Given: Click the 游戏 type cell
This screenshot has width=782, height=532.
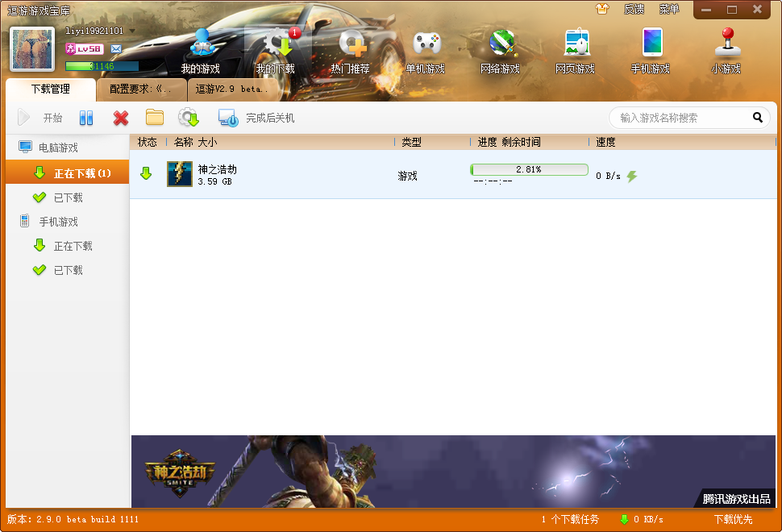Looking at the screenshot, I should point(407,176).
